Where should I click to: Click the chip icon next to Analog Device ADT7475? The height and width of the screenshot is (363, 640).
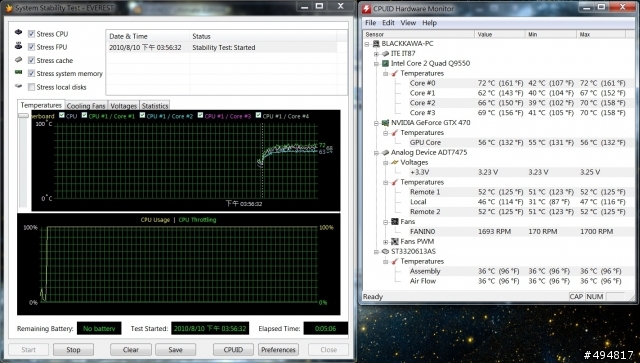click(x=385, y=152)
